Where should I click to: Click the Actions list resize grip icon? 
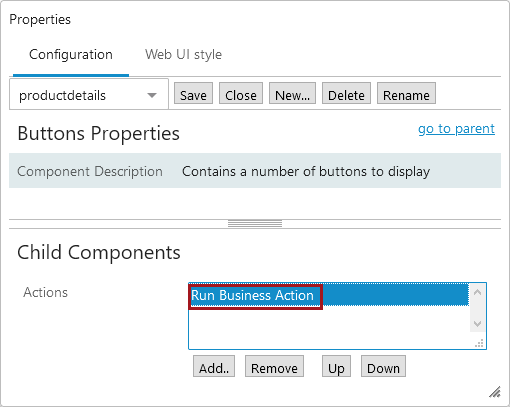pos(479,344)
